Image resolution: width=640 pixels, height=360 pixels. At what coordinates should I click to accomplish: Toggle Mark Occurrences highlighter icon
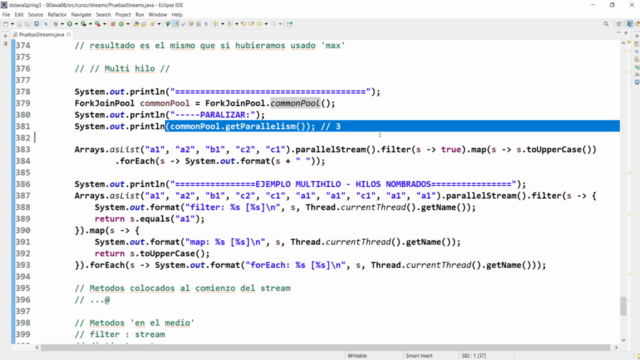pyautogui.click(x=176, y=24)
